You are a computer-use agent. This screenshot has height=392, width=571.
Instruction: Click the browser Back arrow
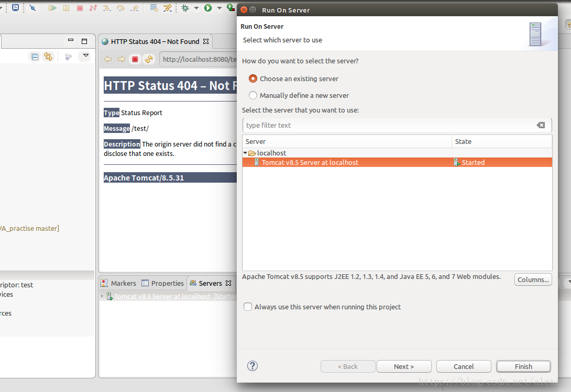coord(108,59)
